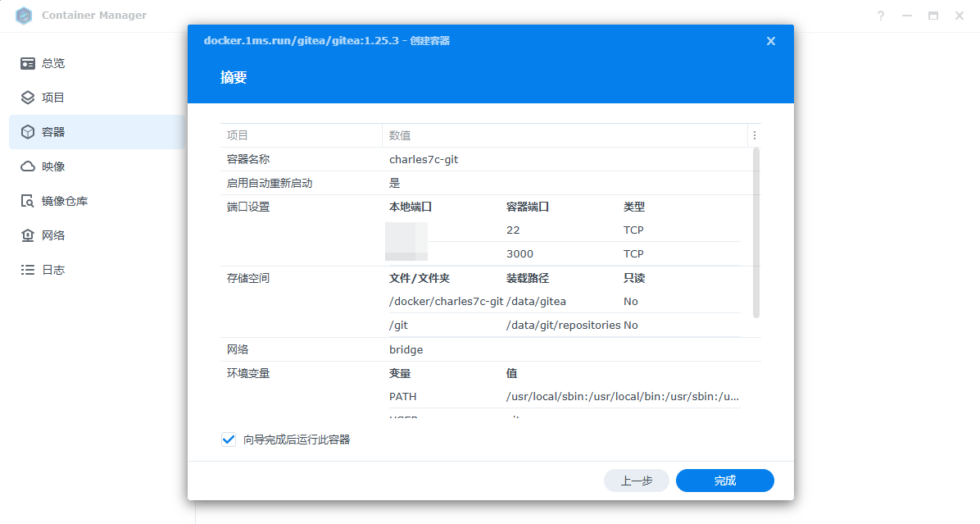Click the Container Manager app logo icon
The image size is (980, 524).
[x=24, y=16]
